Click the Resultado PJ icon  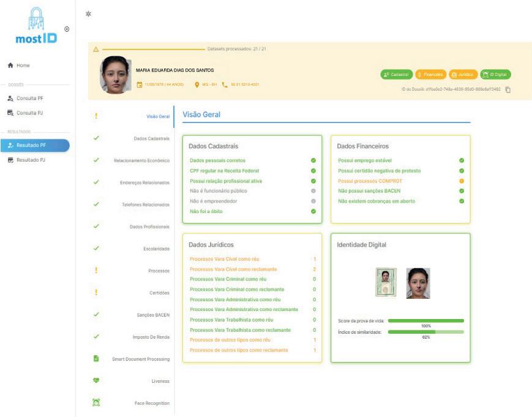10,160
